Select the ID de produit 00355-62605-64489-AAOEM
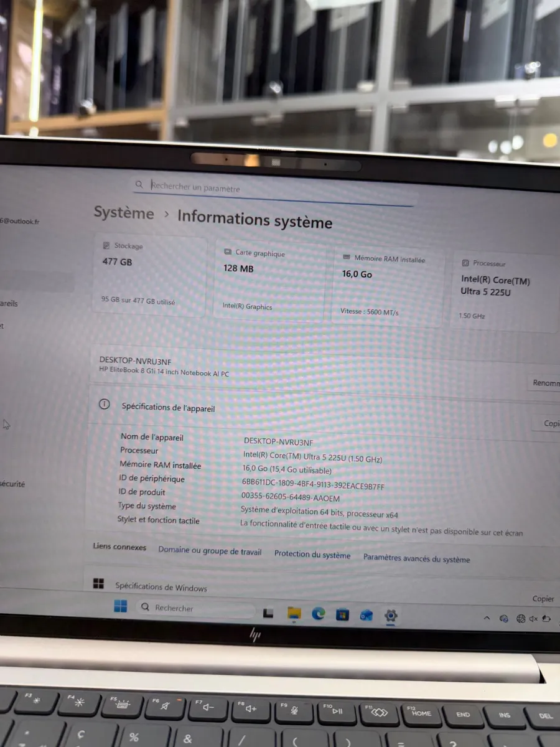Image resolution: width=560 pixels, height=747 pixels. [291, 498]
